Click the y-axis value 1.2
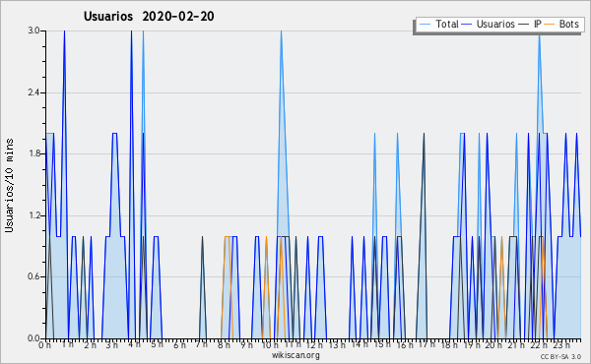The height and width of the screenshot is (364, 591). coord(33,215)
